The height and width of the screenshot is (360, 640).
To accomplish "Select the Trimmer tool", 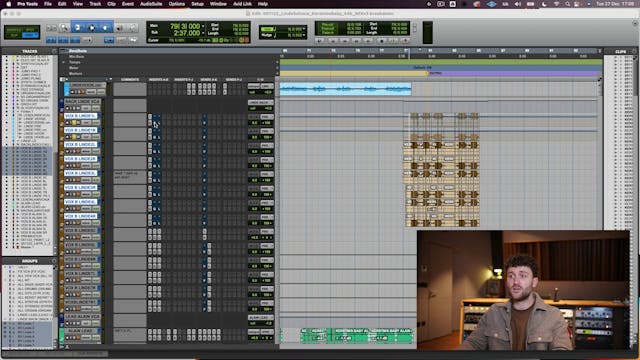I will pos(78,27).
